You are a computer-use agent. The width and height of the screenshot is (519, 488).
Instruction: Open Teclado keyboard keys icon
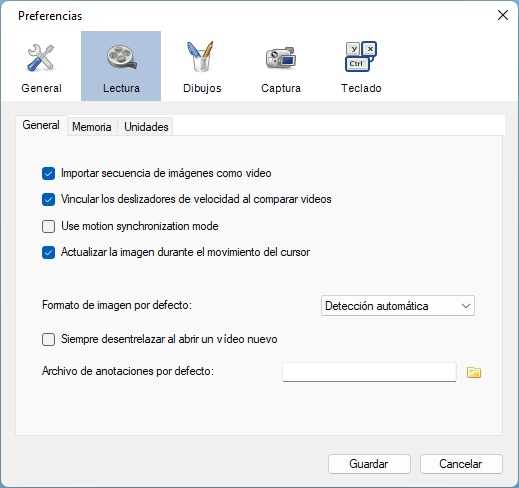[361, 57]
